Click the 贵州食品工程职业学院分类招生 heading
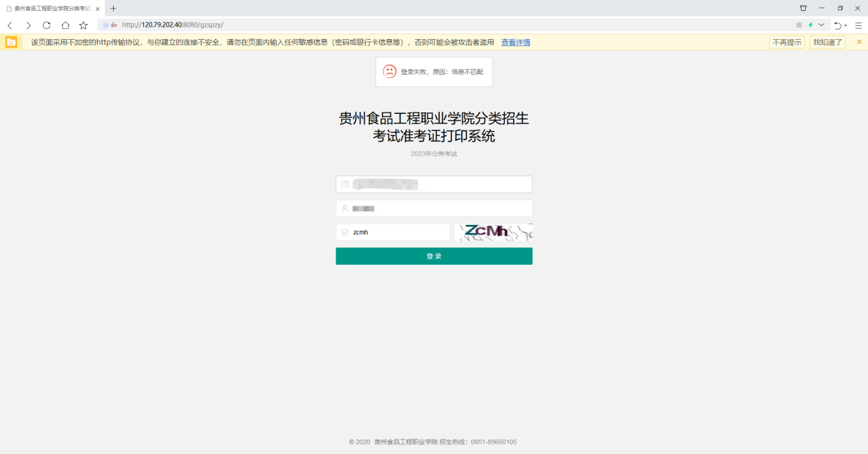The width and height of the screenshot is (868, 454). [x=434, y=119]
